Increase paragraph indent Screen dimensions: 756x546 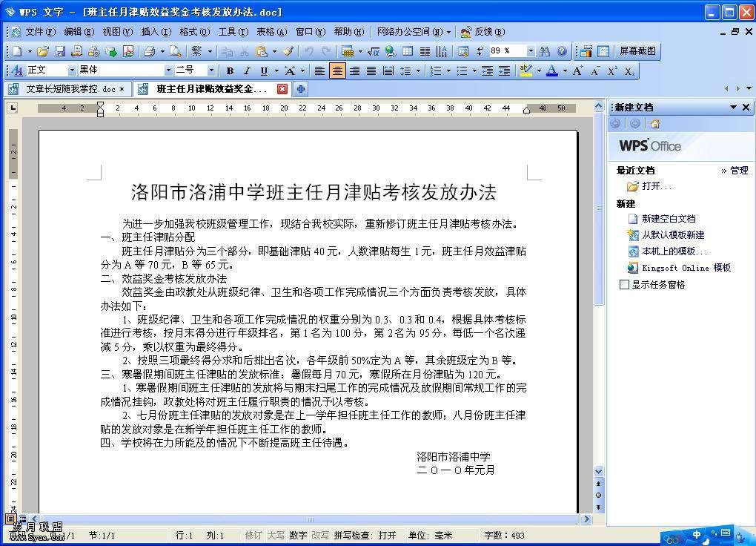504,71
